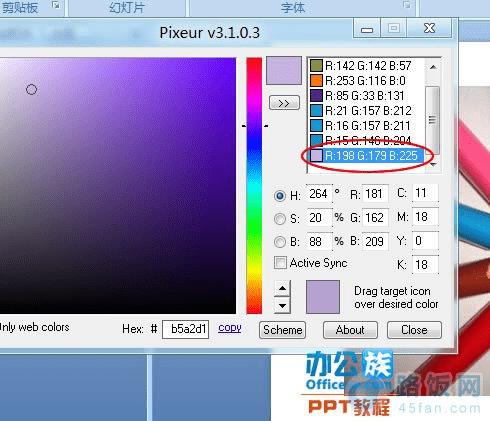Maximize the Pixeur window
490x421 pixels.
click(394, 28)
